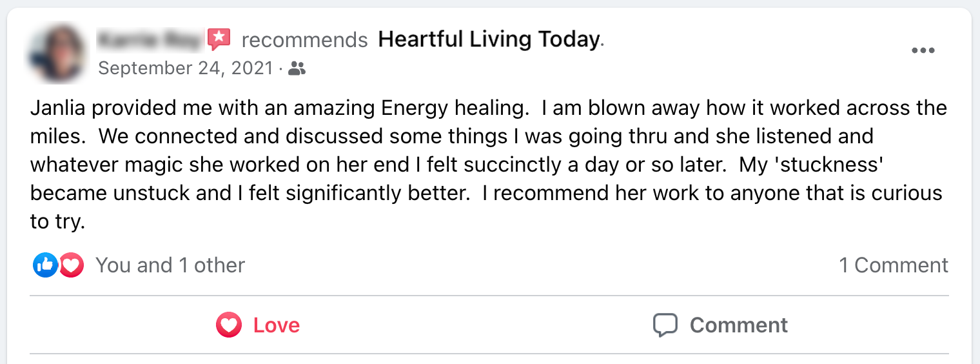Open the blurred reviewer name link
Viewport: 980px width, 364px height.
click(x=150, y=40)
